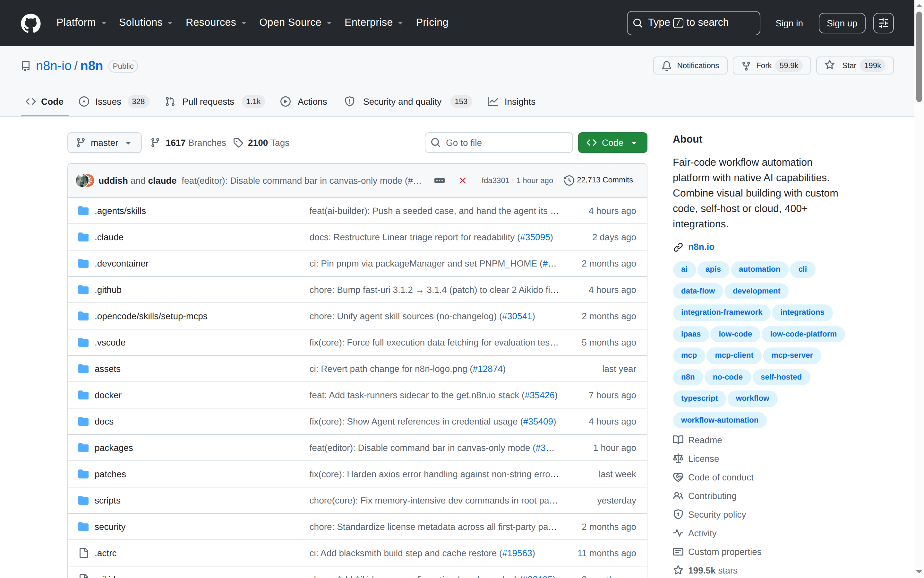Open the workflow-automation topic tag

point(719,420)
